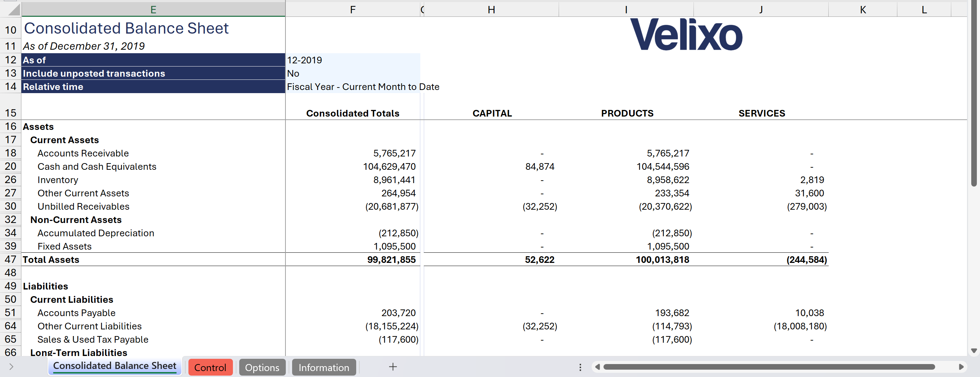Add a new sheet with plus icon

tap(393, 367)
